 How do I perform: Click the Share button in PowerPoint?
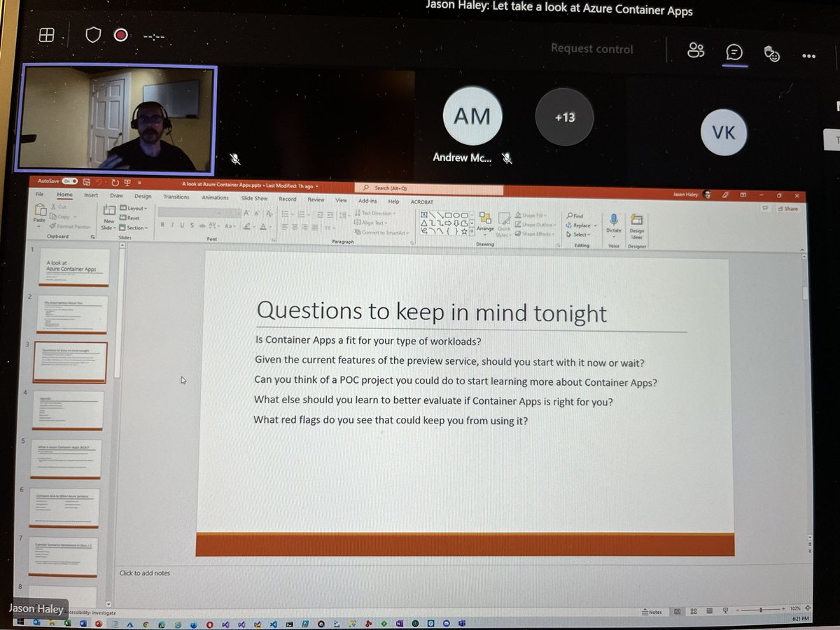(787, 209)
